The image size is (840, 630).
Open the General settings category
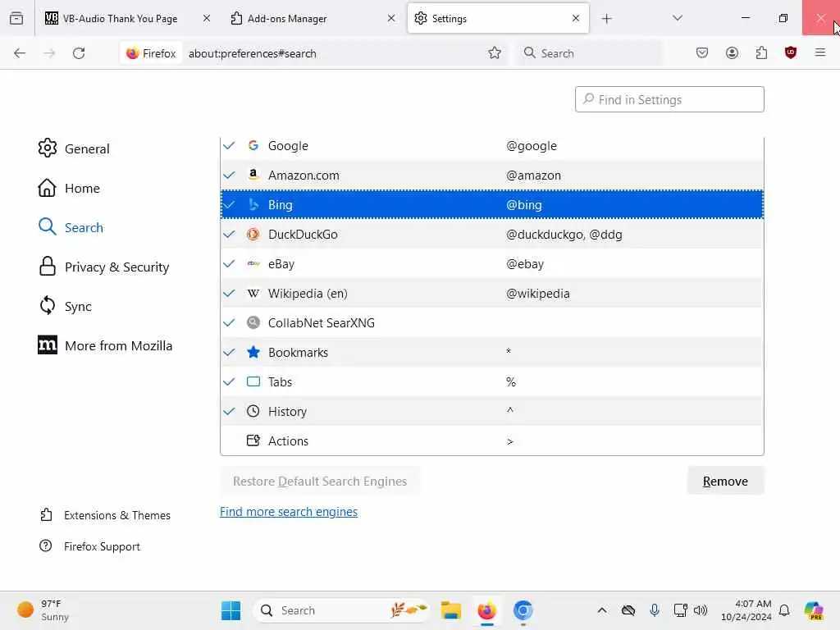click(74, 148)
